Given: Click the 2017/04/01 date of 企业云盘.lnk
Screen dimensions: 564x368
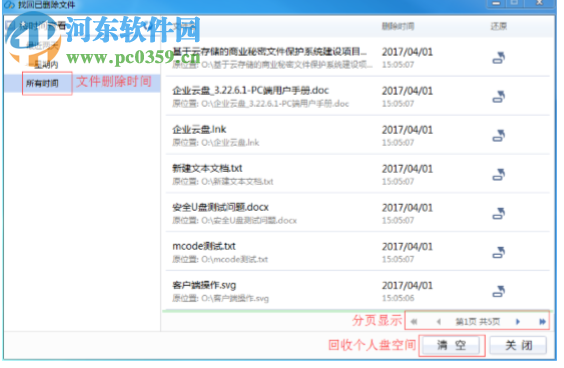Looking at the screenshot, I should click(407, 130).
